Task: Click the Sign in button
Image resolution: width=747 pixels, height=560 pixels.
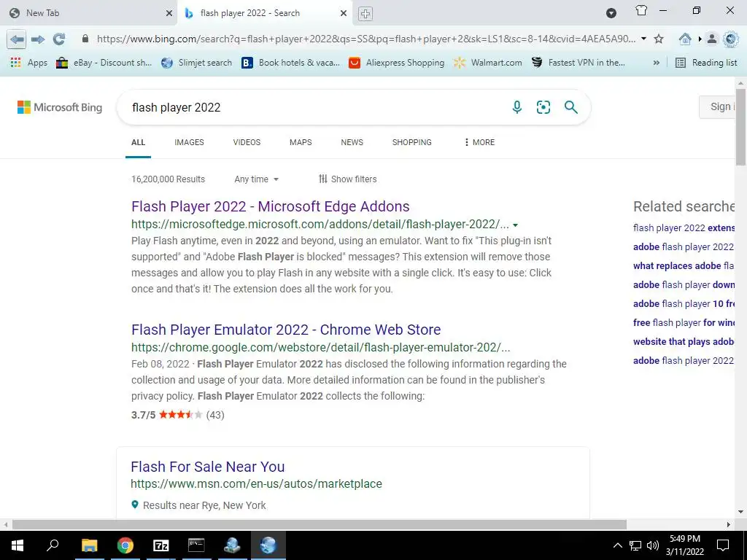Action: pyautogui.click(x=719, y=106)
